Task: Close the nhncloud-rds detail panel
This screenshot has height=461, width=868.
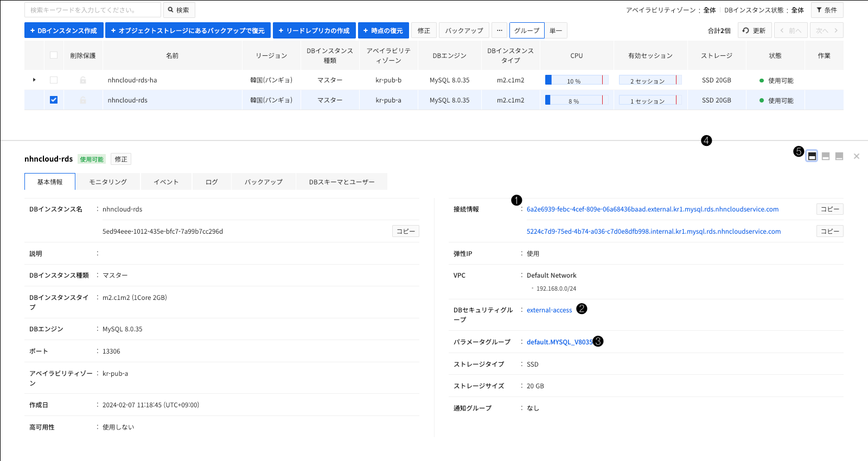Action: point(857,156)
